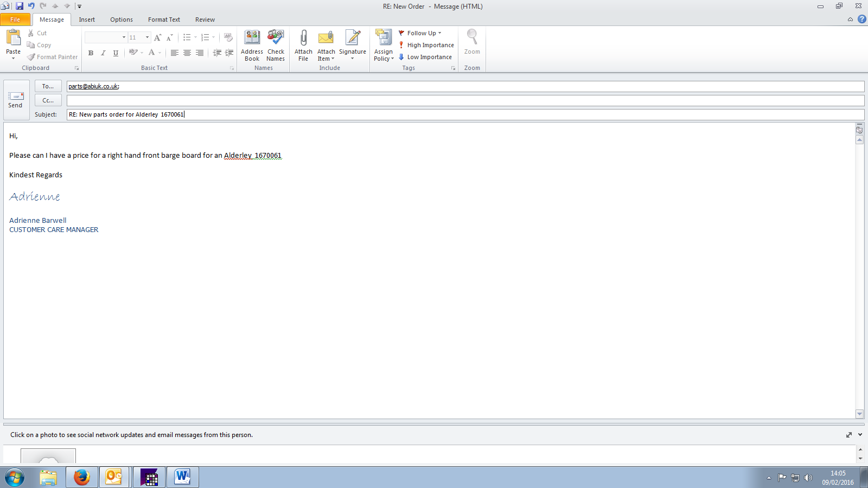Click the Send button

[16, 100]
